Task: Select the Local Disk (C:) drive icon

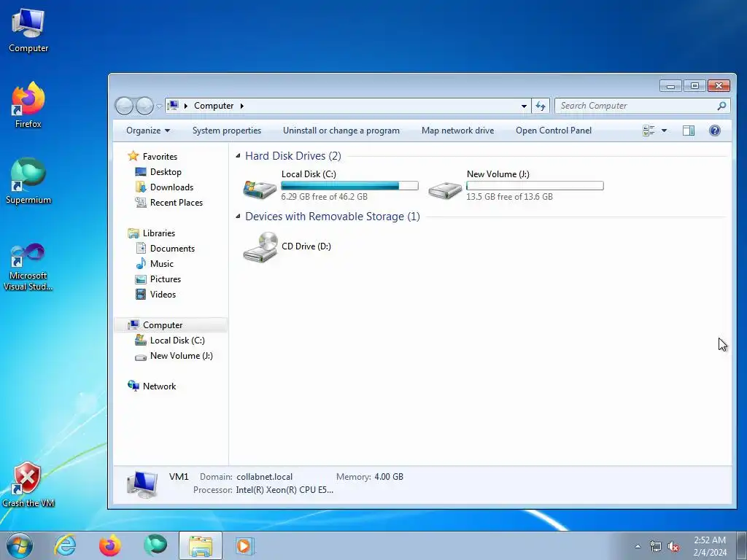Action: pyautogui.click(x=260, y=189)
